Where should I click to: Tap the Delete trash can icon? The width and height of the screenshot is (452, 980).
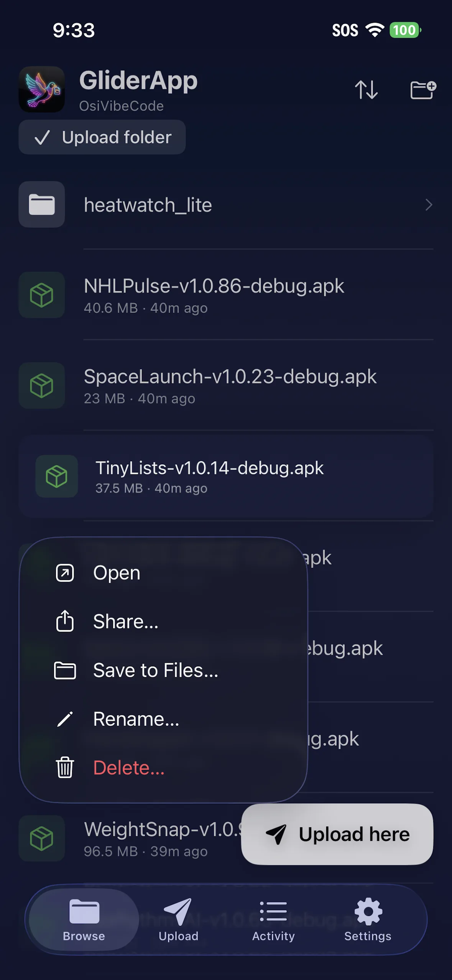click(x=65, y=767)
